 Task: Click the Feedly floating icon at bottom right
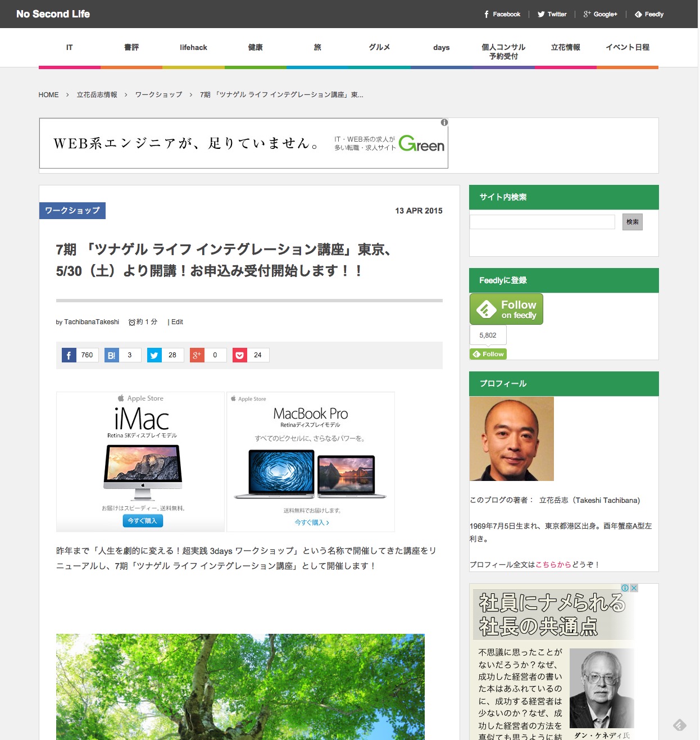(680, 725)
